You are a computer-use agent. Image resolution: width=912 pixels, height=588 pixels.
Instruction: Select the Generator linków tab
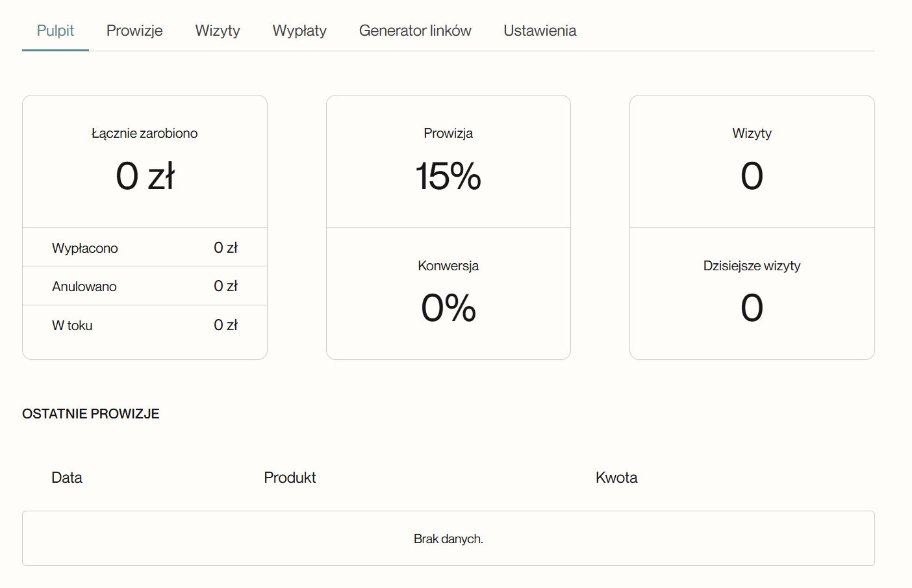[415, 31]
